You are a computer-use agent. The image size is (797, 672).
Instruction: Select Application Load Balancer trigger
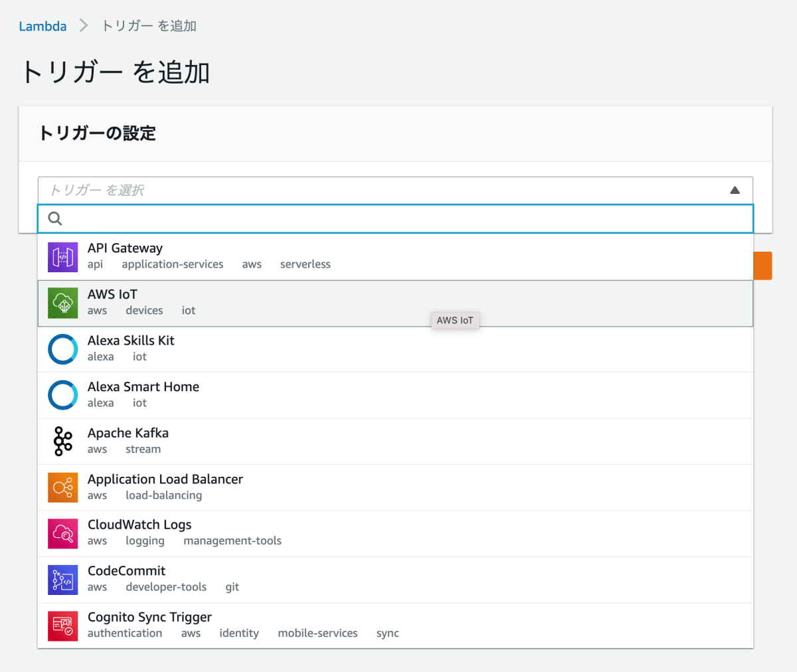(x=395, y=488)
